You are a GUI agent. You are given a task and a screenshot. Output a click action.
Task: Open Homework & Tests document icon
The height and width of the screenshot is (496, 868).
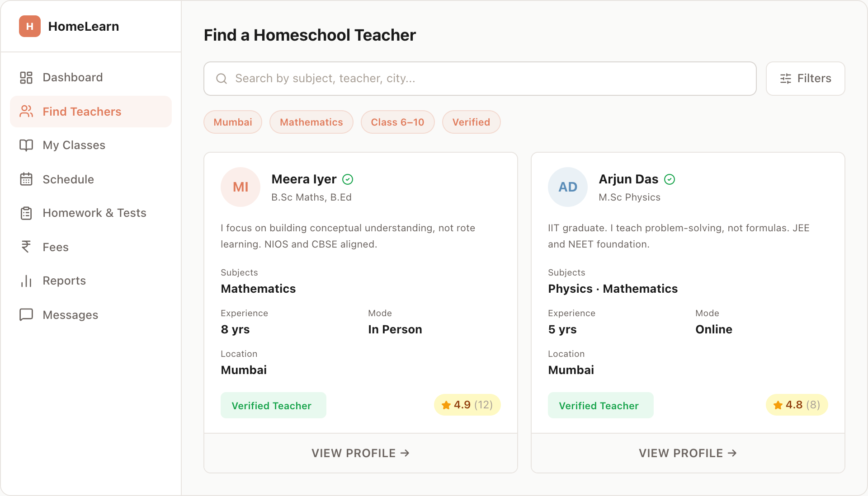click(x=26, y=213)
